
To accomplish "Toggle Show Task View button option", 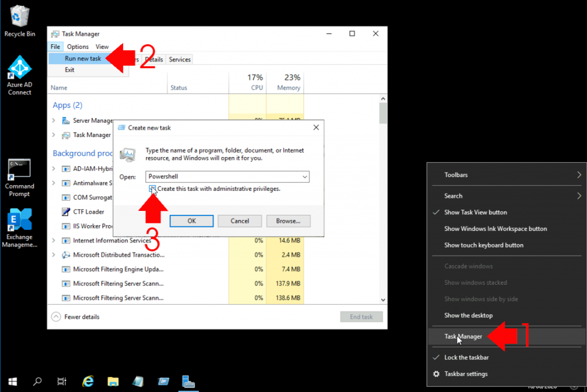I will (x=475, y=212).
